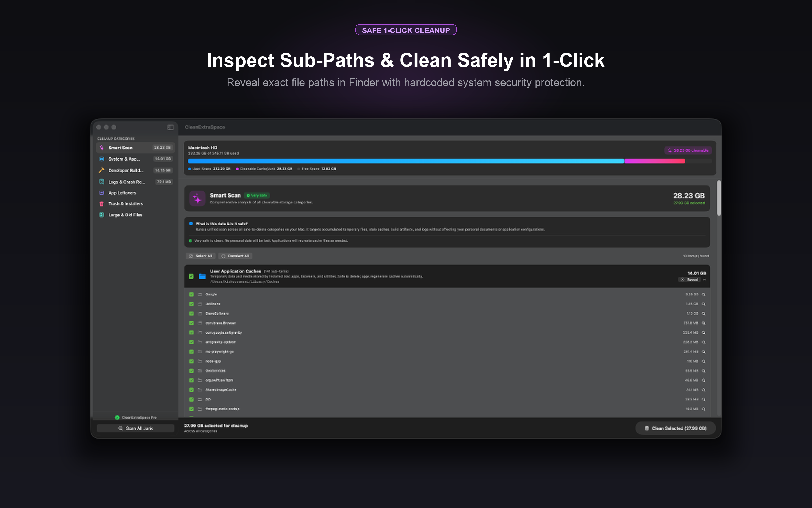The image size is (812, 508).
Task: Click the App Leftovers icon
Action: tap(102, 193)
